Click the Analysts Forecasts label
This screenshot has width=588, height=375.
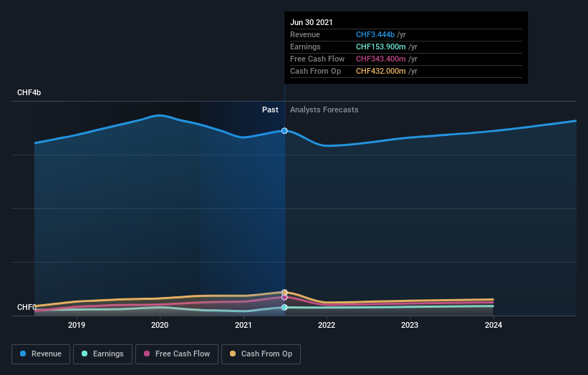point(324,109)
